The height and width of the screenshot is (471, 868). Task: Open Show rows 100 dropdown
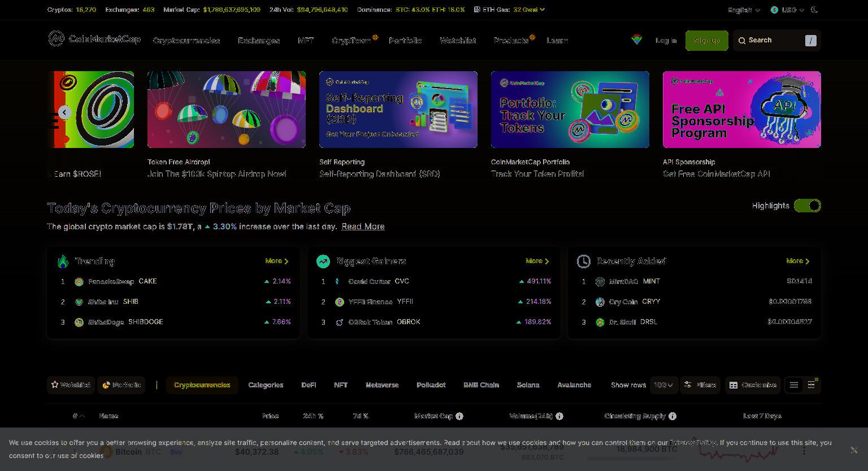coord(664,385)
